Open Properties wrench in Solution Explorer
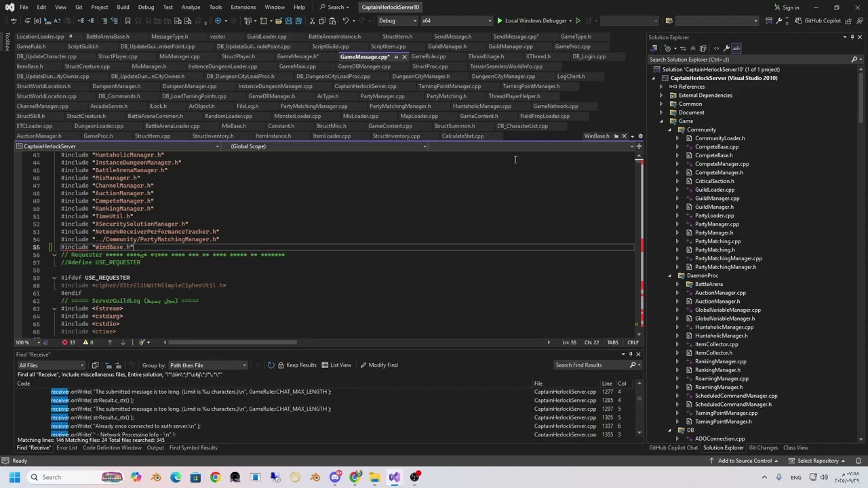 [x=726, y=48]
